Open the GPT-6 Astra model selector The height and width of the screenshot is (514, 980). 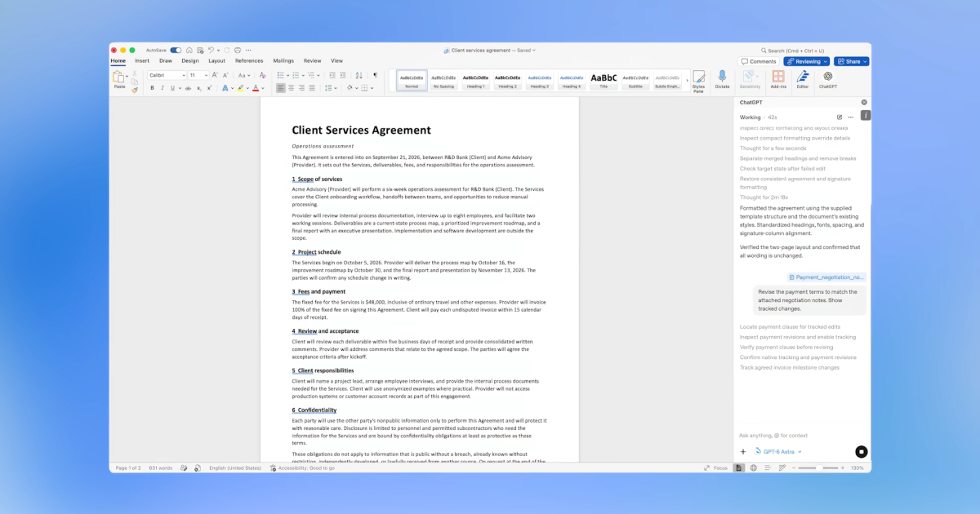[777, 451]
